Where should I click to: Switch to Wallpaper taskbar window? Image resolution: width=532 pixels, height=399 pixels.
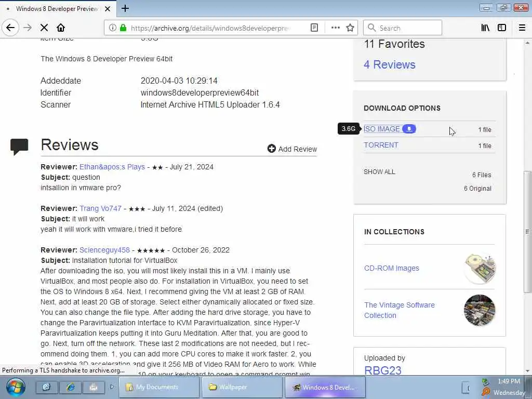[x=242, y=387]
